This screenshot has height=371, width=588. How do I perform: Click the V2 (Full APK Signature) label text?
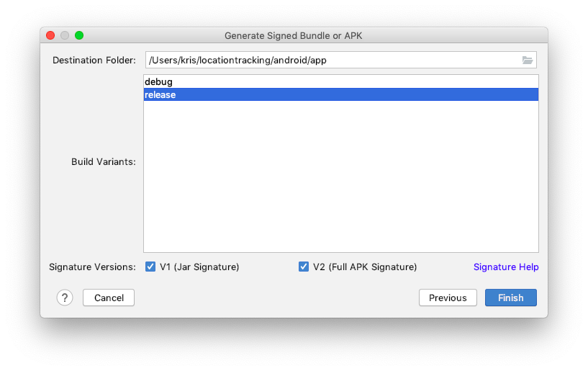click(365, 267)
